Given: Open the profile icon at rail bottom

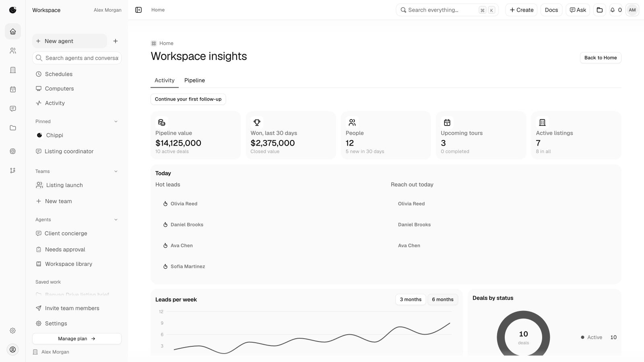Looking at the screenshot, I should 13,350.
